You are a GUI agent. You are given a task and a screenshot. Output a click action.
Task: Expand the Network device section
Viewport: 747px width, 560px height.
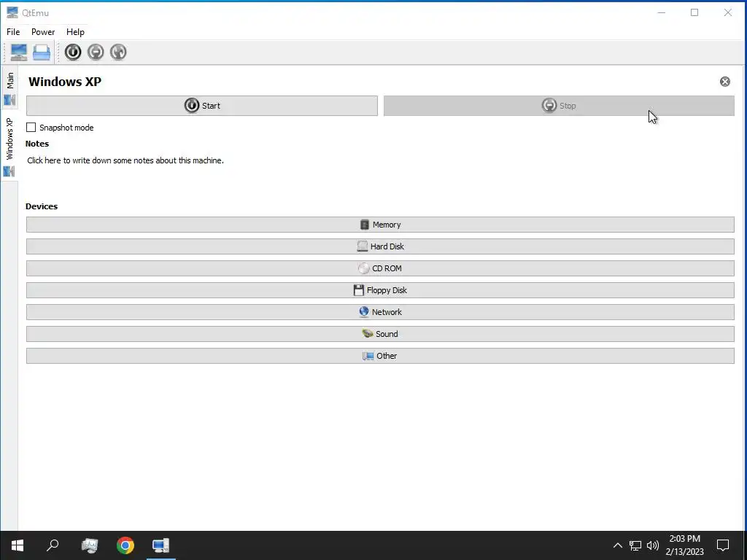380,312
